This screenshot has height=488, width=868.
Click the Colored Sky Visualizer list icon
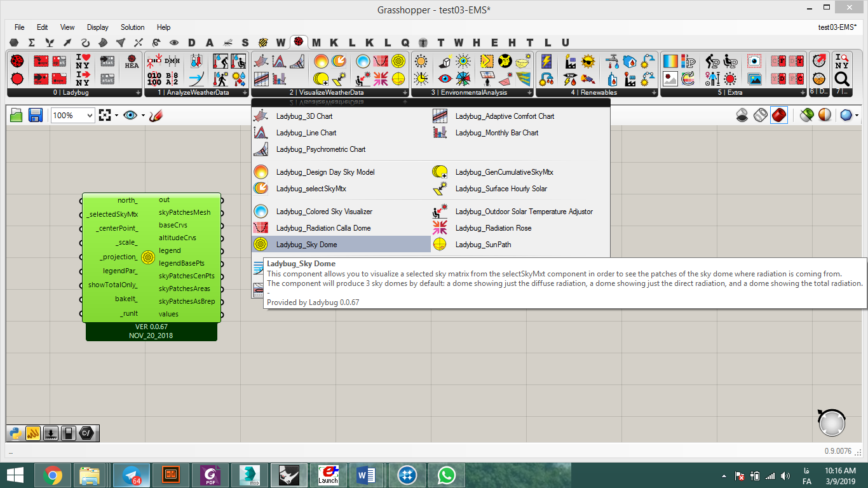260,212
